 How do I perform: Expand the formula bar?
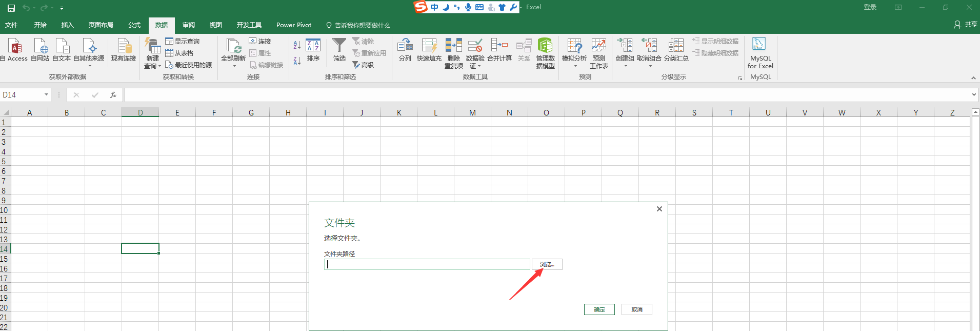(x=974, y=94)
